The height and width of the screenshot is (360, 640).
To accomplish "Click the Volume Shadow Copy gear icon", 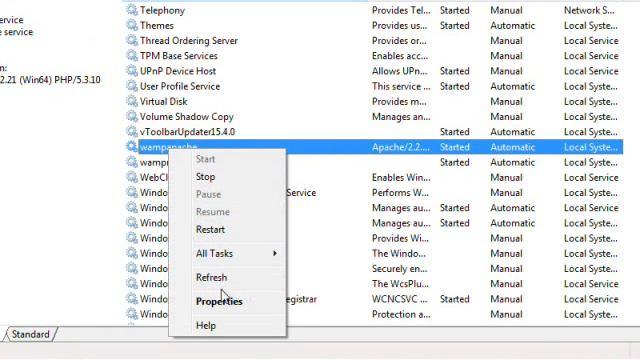I will coord(131,116).
